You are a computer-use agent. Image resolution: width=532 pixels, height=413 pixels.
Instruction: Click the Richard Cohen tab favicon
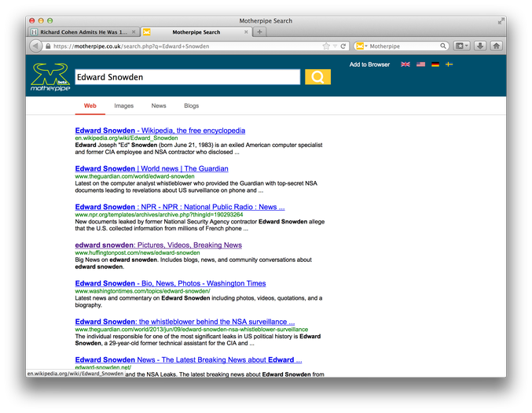point(34,32)
